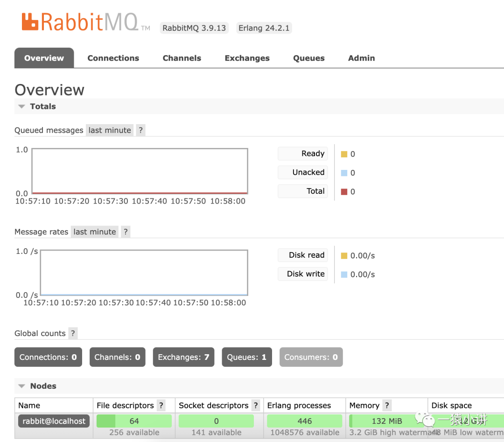
Task: Open help for Queued messages
Action: [140, 130]
